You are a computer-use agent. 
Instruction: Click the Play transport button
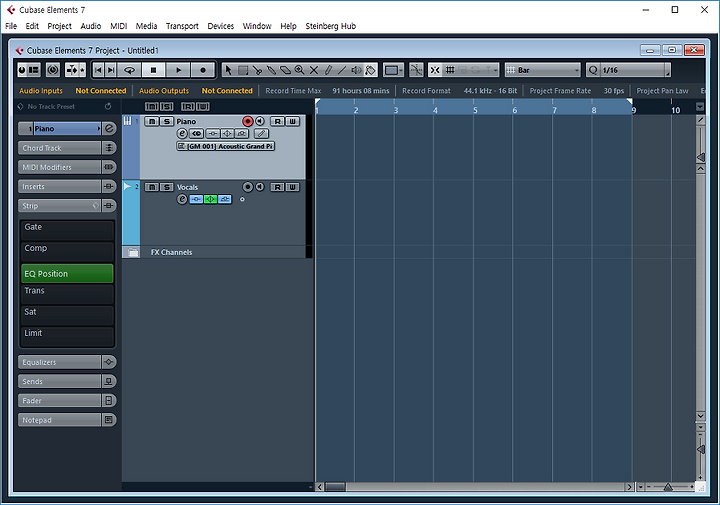click(x=179, y=70)
